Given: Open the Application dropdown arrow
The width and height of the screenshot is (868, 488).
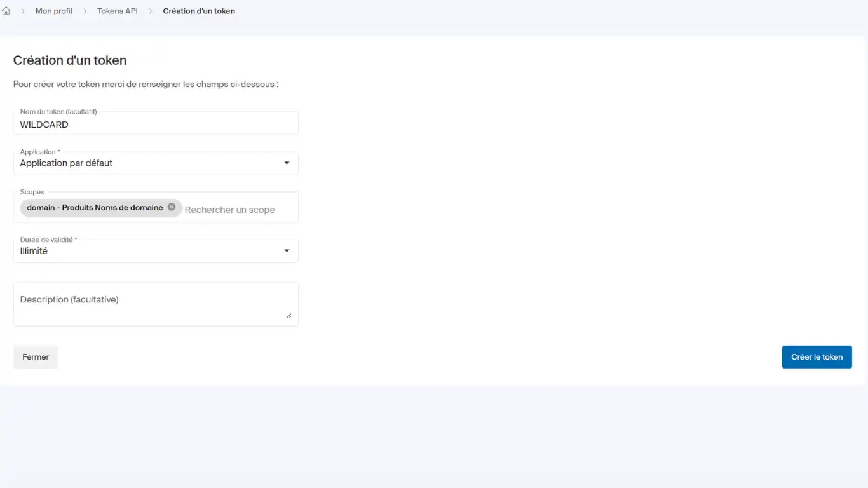Looking at the screenshot, I should (x=287, y=163).
